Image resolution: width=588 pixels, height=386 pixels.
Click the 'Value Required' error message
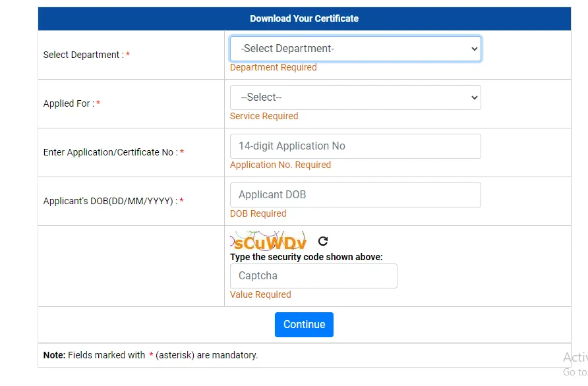pos(260,295)
